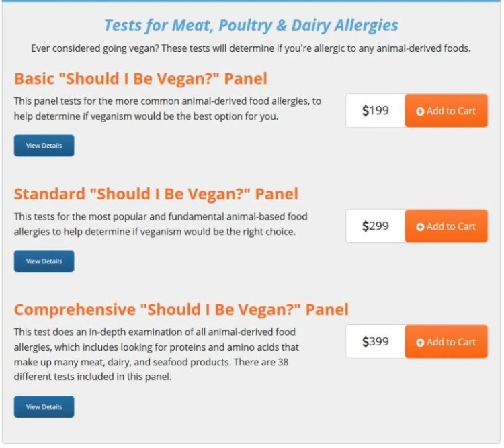Viewport: 504px width, 448px height.
Task: Click the Standard panel description text
Action: click(x=161, y=224)
